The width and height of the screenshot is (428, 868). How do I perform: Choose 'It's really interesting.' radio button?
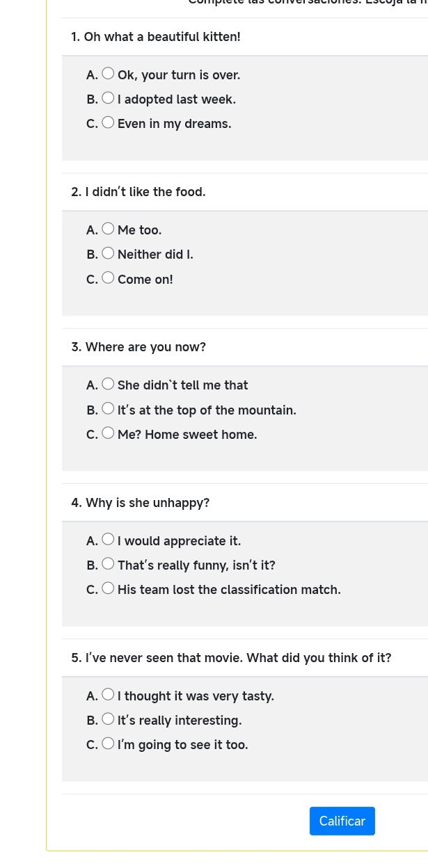click(x=108, y=719)
